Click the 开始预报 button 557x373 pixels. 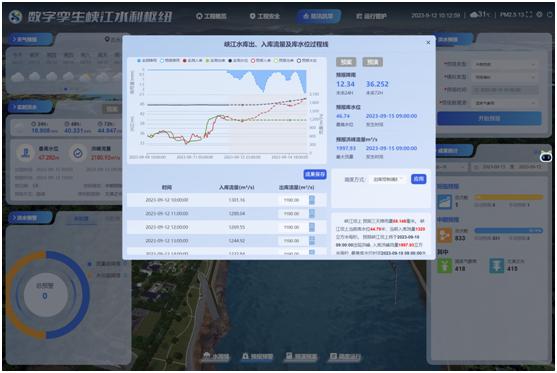[x=489, y=119]
